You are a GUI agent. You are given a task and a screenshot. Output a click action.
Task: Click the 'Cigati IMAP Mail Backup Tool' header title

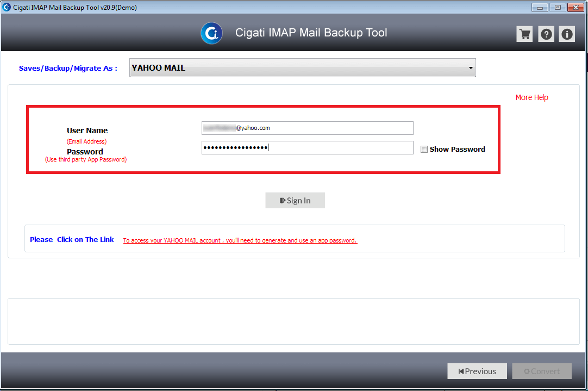pos(311,33)
